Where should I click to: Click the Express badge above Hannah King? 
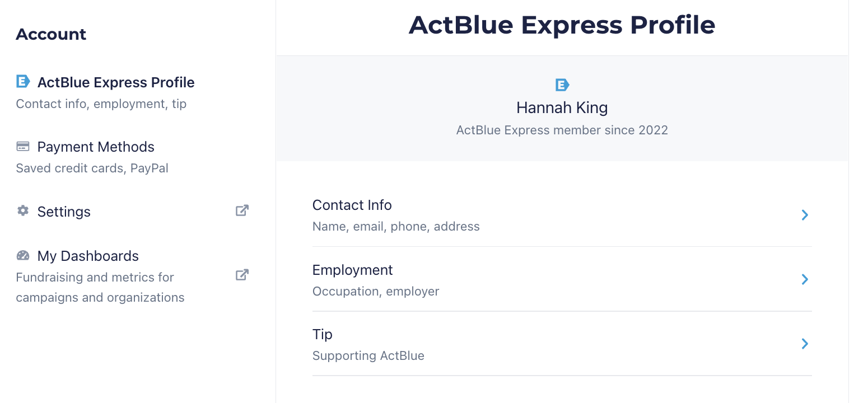pyautogui.click(x=562, y=85)
